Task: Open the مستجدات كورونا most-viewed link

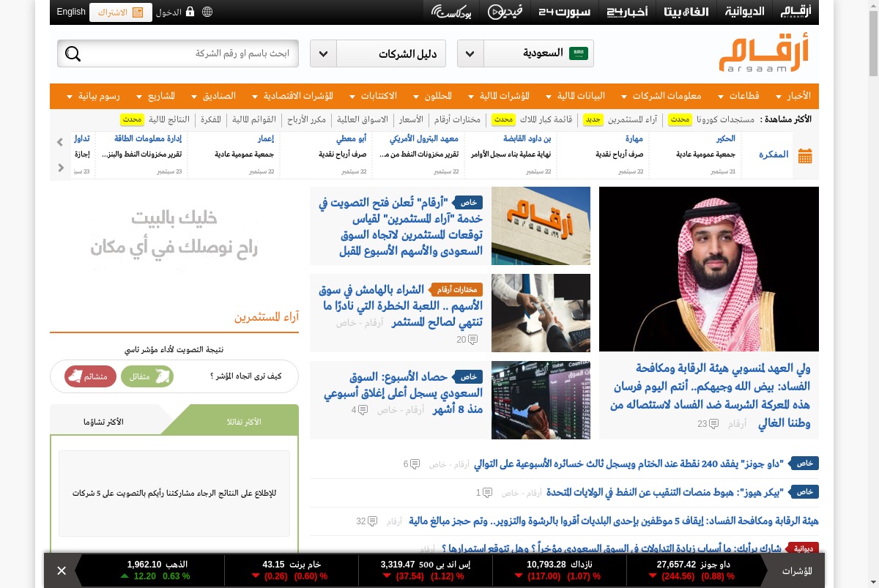Action: point(725,119)
